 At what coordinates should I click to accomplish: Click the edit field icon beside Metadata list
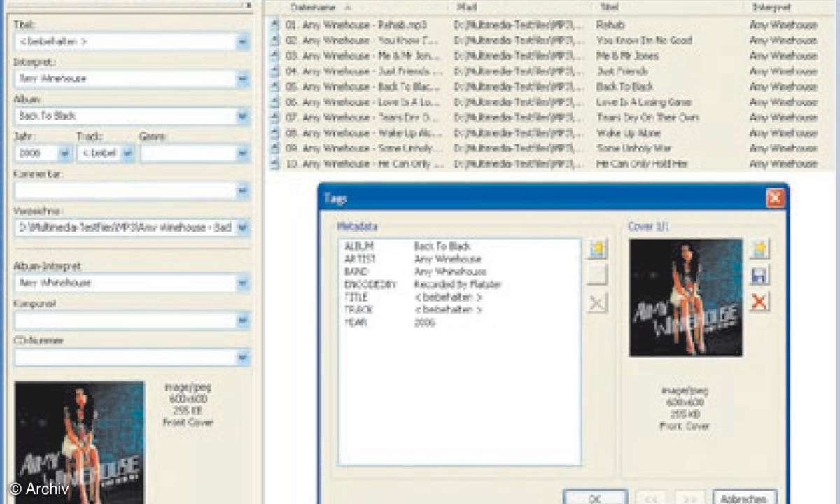pyautogui.click(x=598, y=275)
